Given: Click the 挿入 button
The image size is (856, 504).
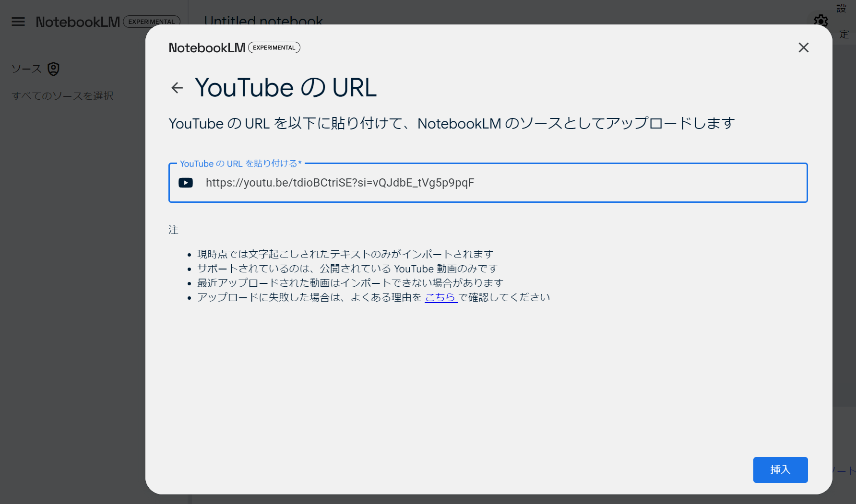Looking at the screenshot, I should tap(780, 470).
